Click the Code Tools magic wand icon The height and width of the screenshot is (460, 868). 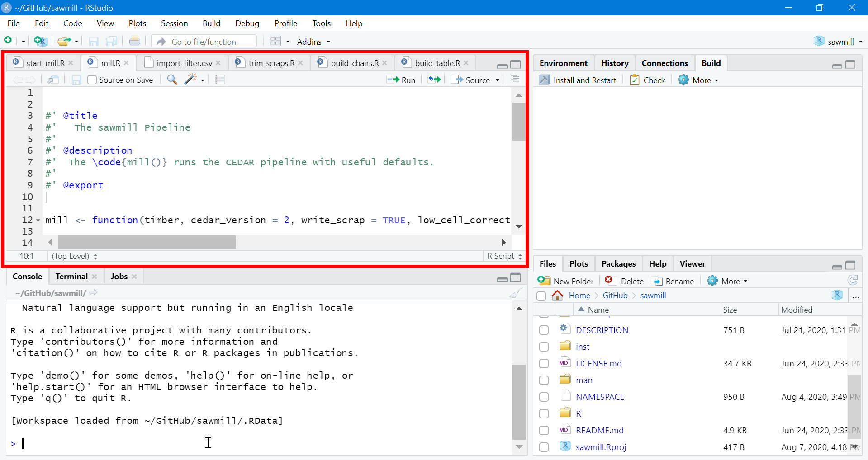(190, 80)
